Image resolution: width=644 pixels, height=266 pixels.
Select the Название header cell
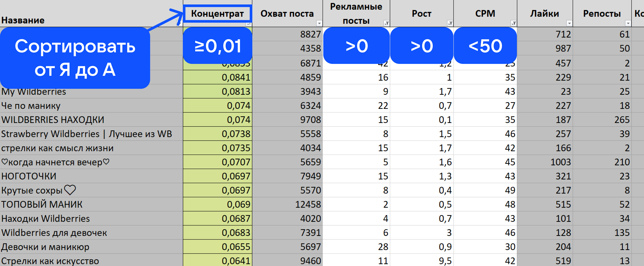pyautogui.click(x=92, y=13)
